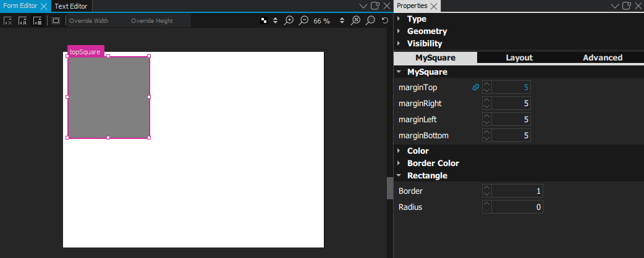
Task: Select the gray topSquare rectangle
Action: tap(108, 97)
